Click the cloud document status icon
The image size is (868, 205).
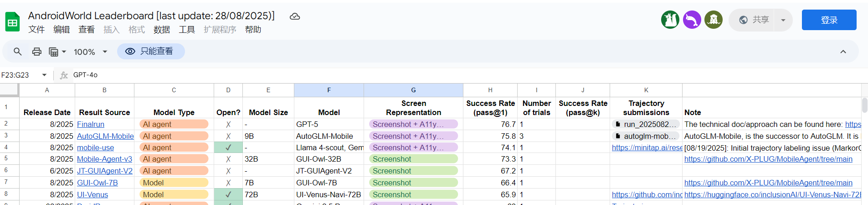point(295,16)
